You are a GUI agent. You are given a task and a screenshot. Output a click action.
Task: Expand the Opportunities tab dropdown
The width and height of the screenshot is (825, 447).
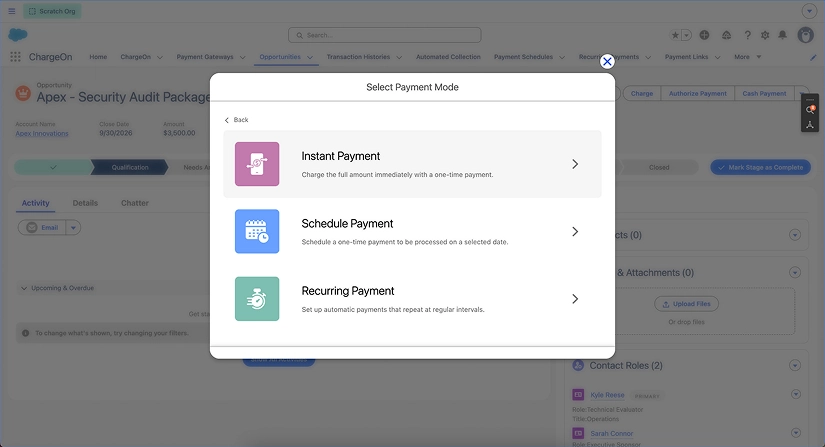click(310, 57)
